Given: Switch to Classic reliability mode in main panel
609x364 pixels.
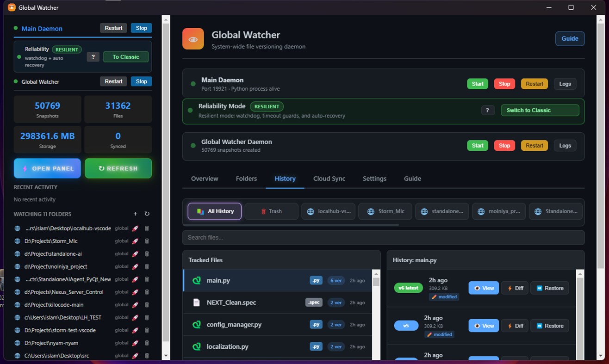Looking at the screenshot, I should pyautogui.click(x=540, y=110).
